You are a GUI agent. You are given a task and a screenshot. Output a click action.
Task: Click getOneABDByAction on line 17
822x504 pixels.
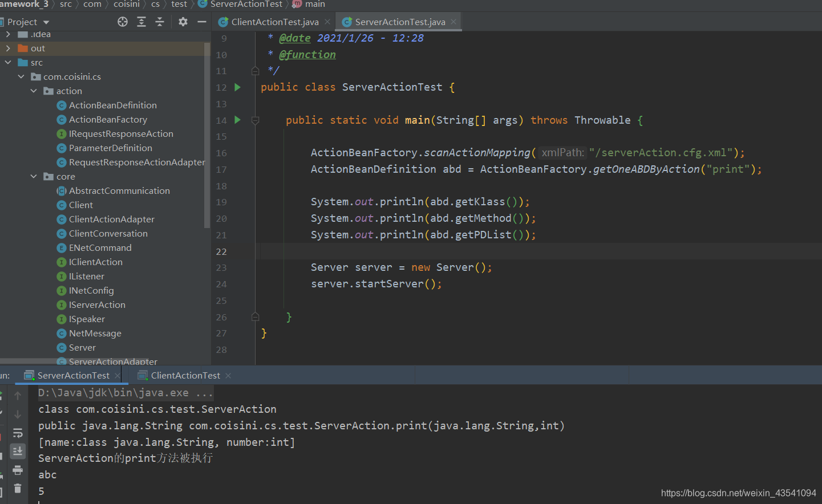coord(646,169)
